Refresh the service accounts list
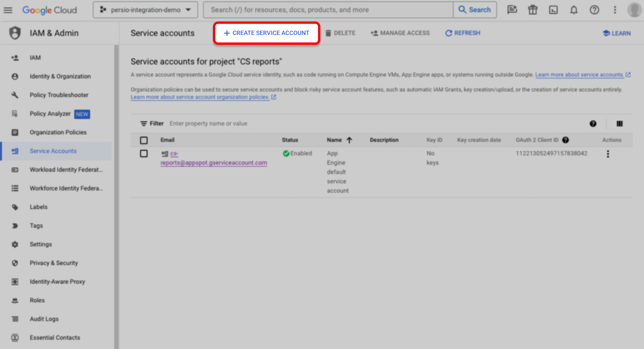Viewport: 644px width, 349px height. pos(462,33)
